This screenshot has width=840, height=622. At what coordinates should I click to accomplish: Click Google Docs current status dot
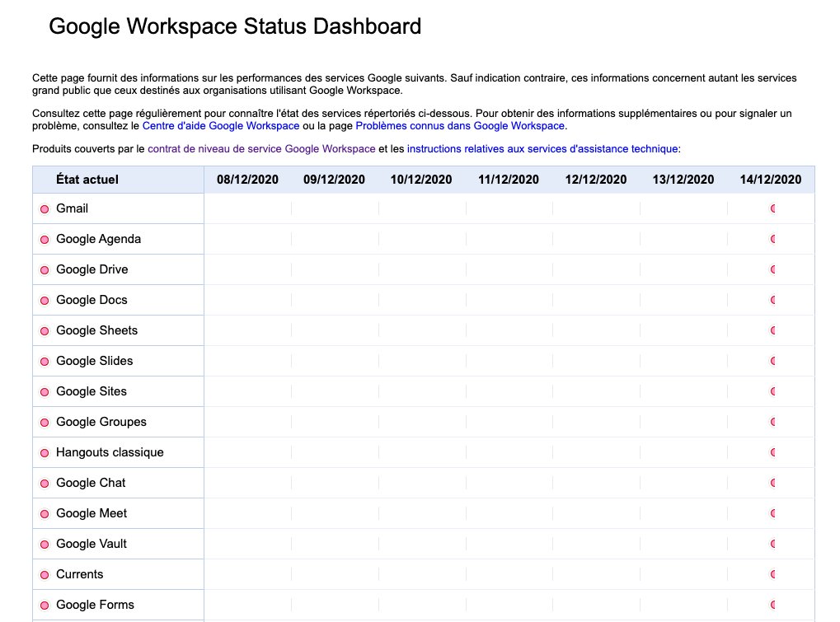click(x=45, y=301)
